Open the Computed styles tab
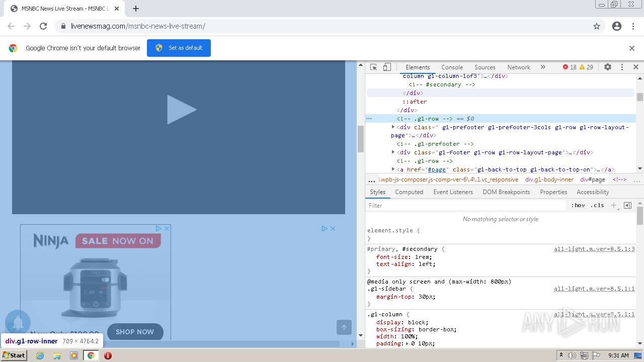Viewport: 644px width, 362px height. coord(409,192)
